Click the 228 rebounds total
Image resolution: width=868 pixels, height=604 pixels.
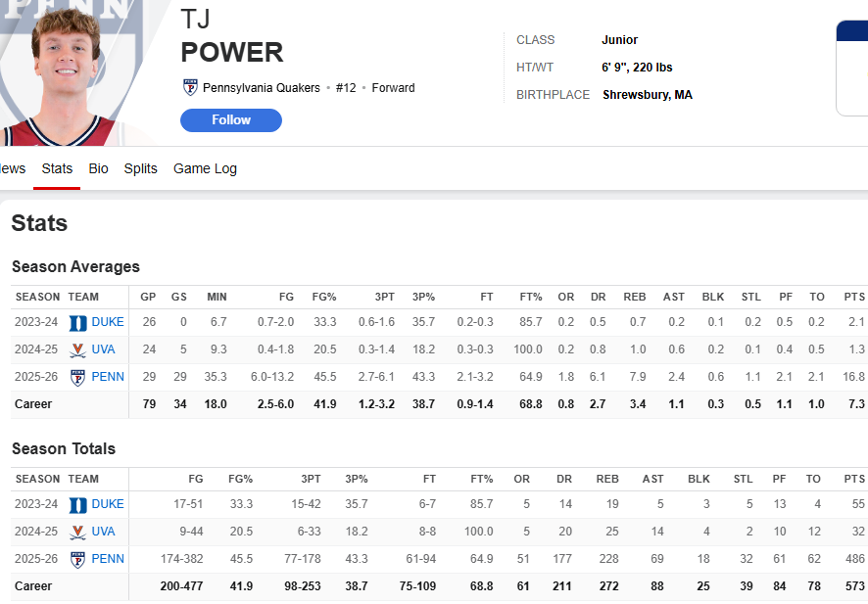tap(608, 559)
